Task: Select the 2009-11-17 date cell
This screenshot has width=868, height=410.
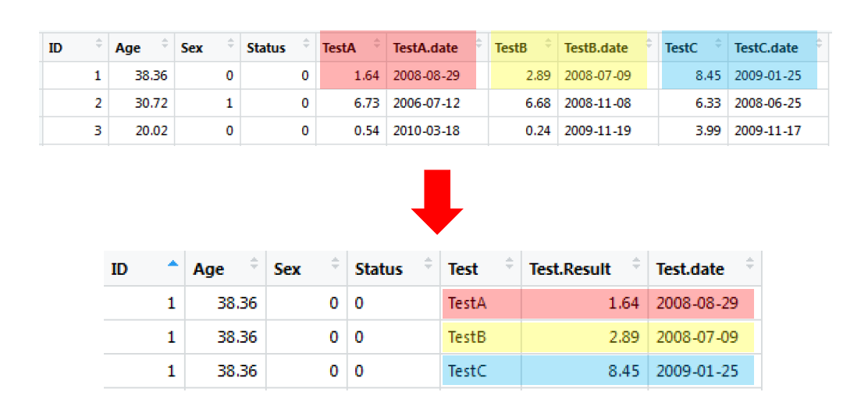Action: click(767, 130)
